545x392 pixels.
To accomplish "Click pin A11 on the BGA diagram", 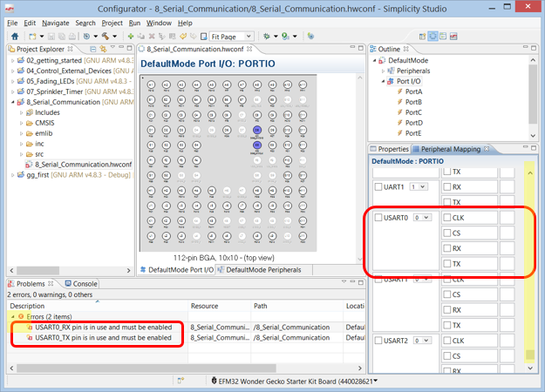I will click(x=303, y=84).
